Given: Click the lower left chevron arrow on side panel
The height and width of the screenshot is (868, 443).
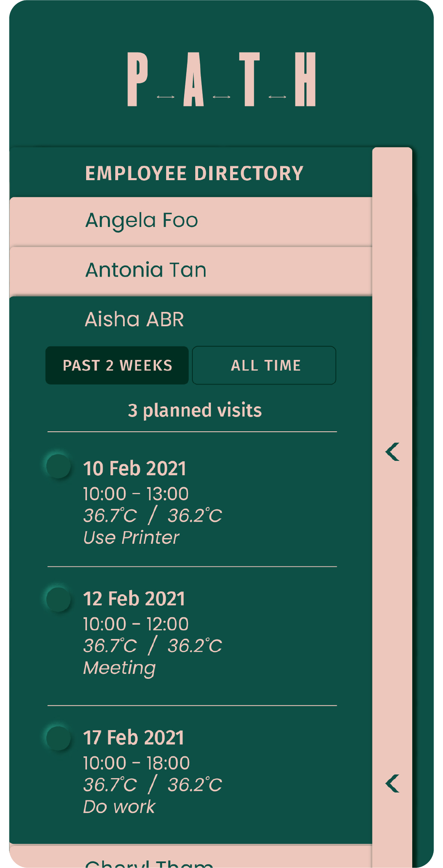Looking at the screenshot, I should coord(393,783).
